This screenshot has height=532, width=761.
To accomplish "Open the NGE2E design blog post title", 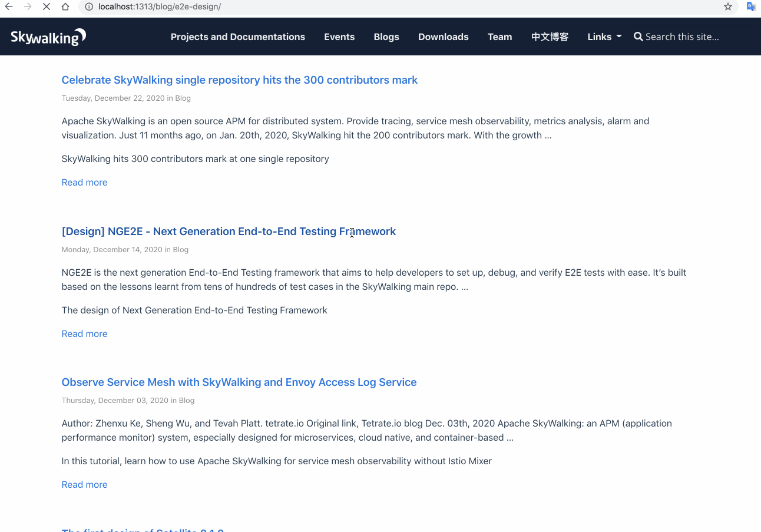I will (229, 232).
